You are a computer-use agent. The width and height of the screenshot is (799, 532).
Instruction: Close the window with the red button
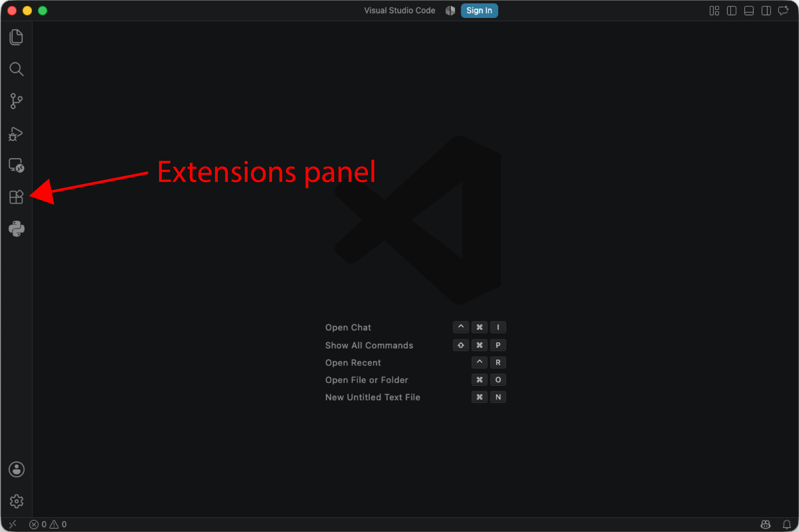tap(12, 11)
